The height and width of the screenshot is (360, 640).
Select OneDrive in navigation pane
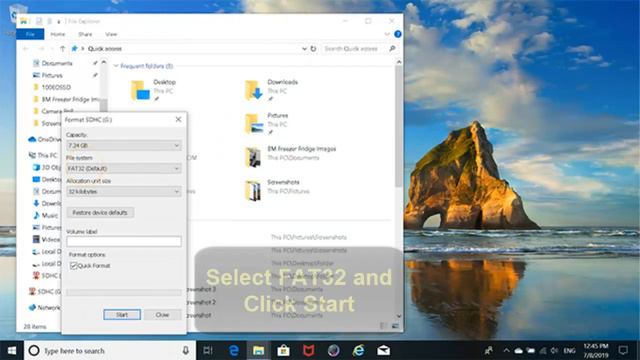coord(44,140)
